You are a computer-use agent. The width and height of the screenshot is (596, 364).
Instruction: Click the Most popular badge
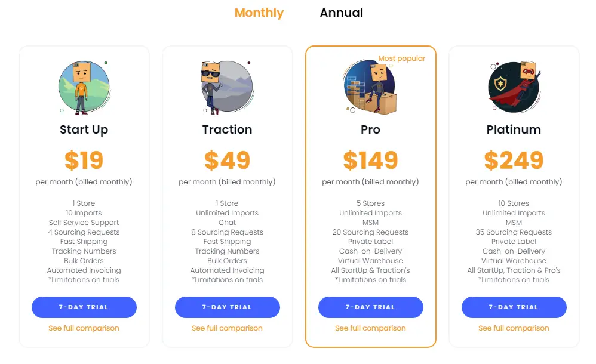[402, 58]
